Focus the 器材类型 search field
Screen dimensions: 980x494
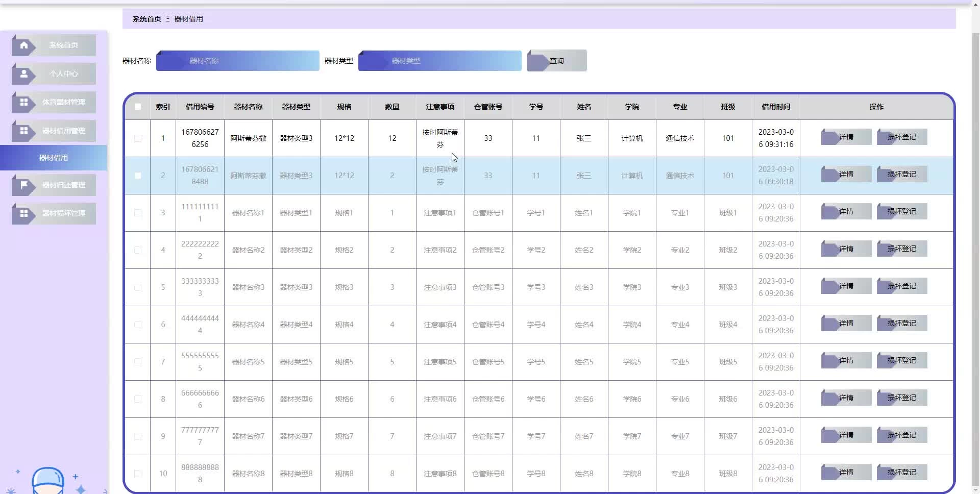[x=439, y=61]
